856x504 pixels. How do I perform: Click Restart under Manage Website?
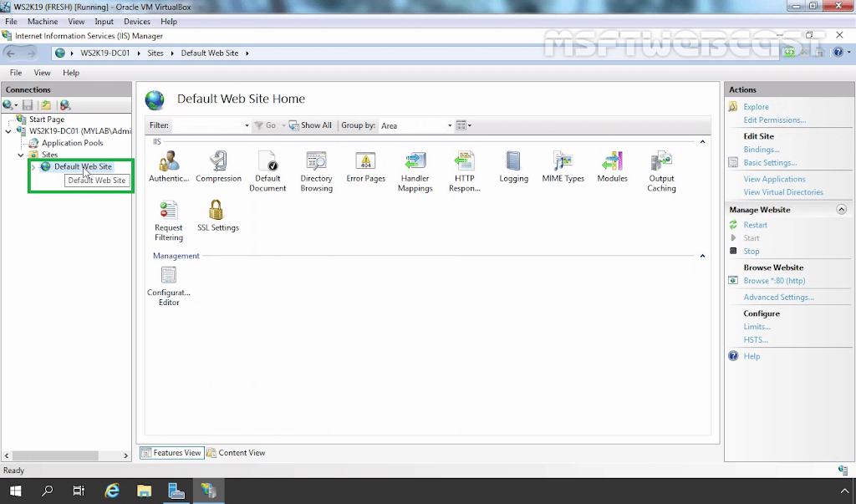(755, 225)
